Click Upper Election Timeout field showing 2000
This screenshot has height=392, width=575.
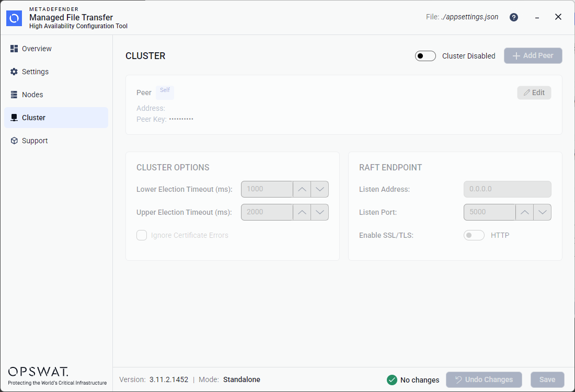click(267, 212)
